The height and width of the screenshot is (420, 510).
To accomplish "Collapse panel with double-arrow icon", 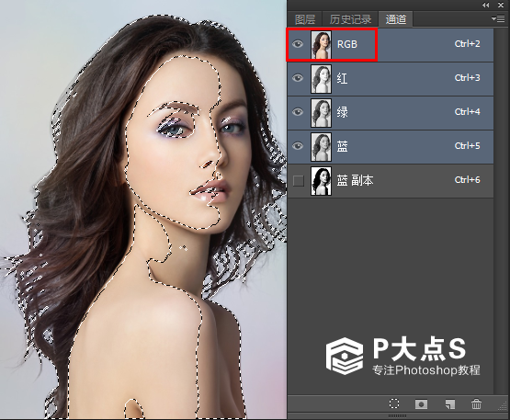I will pyautogui.click(x=485, y=5).
